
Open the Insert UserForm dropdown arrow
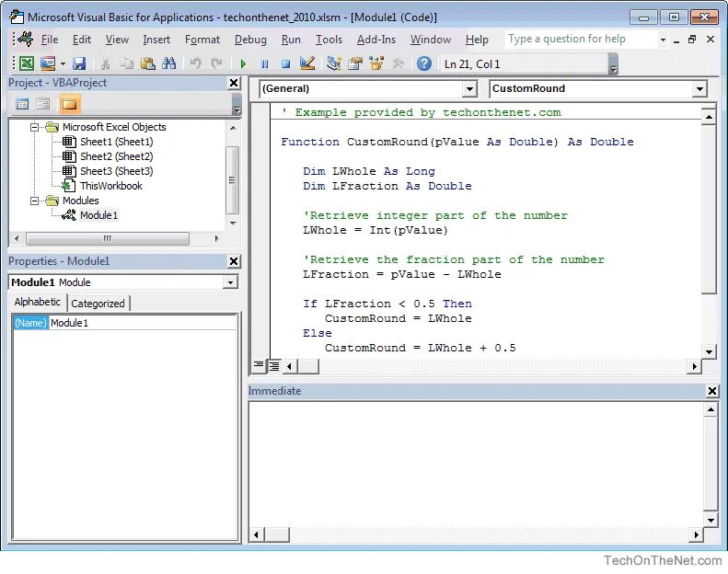63,63
